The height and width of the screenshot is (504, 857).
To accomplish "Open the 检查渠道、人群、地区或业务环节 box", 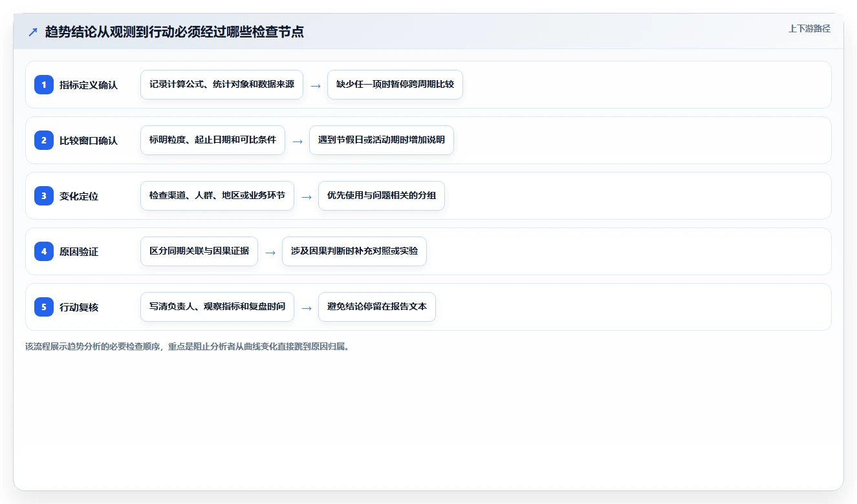I will [x=217, y=196].
